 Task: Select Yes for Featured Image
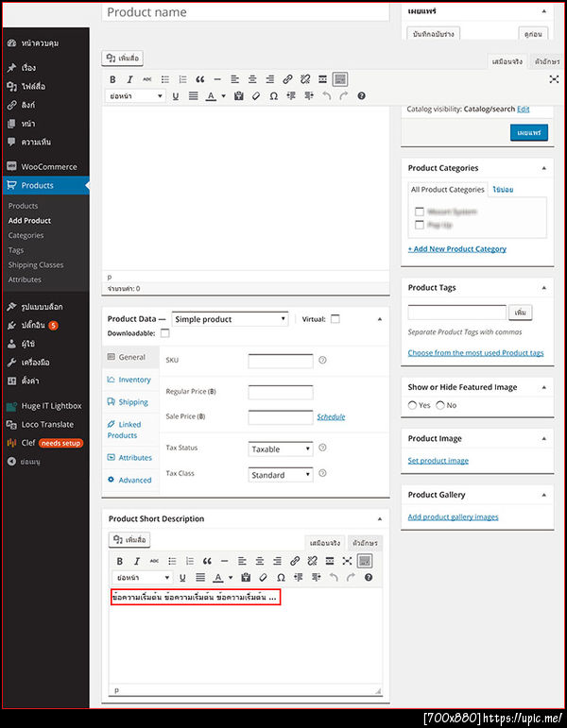pos(412,405)
